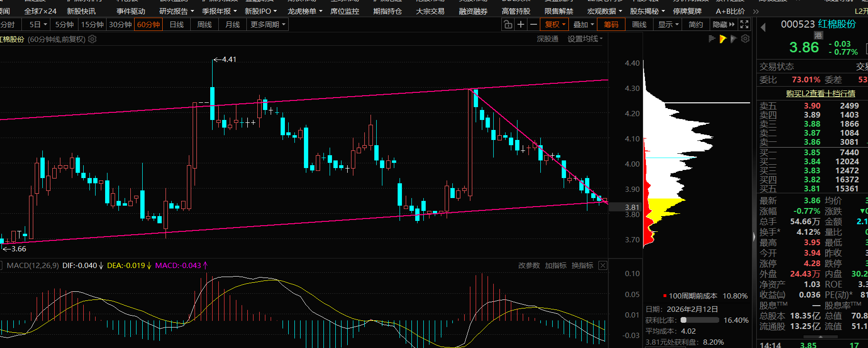Image resolution: width=868 pixels, height=348 pixels.
Task: Switch to the 月线 monthly tab
Action: pyautogui.click(x=233, y=24)
